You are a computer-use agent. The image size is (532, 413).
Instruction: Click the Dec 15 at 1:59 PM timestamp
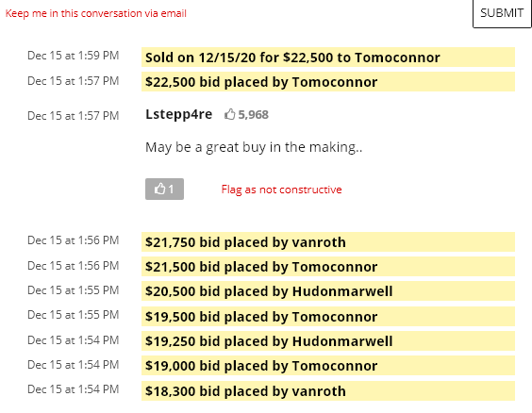click(74, 56)
